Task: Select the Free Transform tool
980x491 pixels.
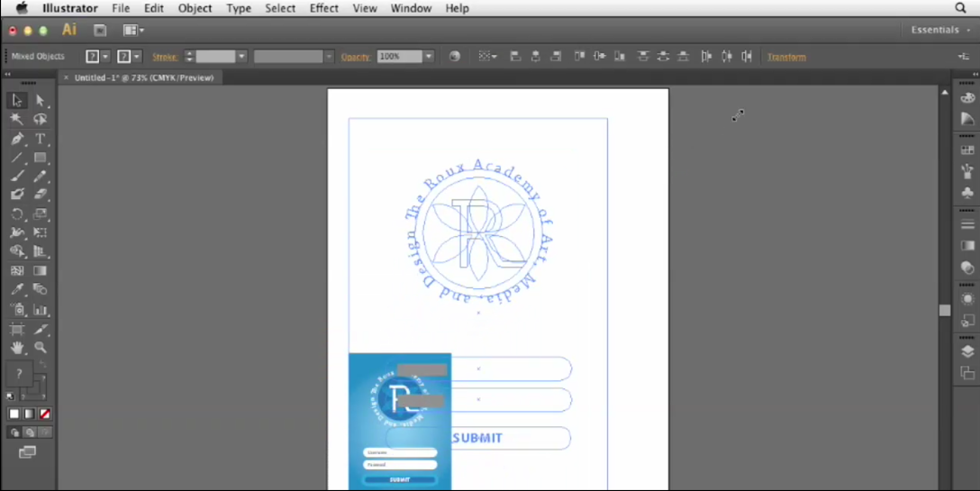Action: (40, 232)
